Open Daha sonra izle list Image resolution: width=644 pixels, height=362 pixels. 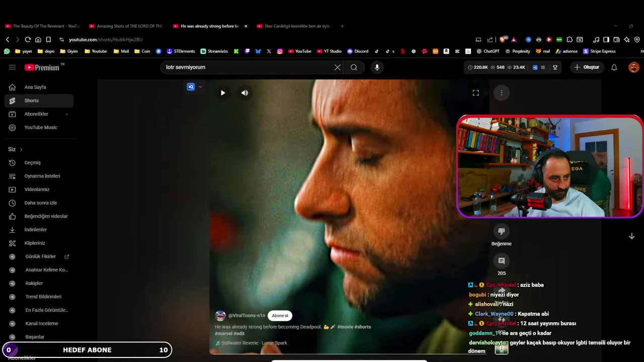pyautogui.click(x=39, y=203)
